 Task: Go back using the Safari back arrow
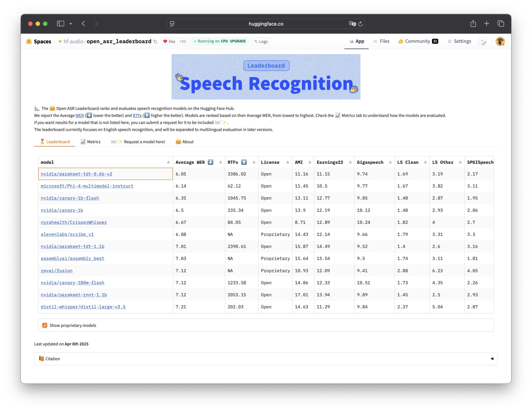(83, 24)
